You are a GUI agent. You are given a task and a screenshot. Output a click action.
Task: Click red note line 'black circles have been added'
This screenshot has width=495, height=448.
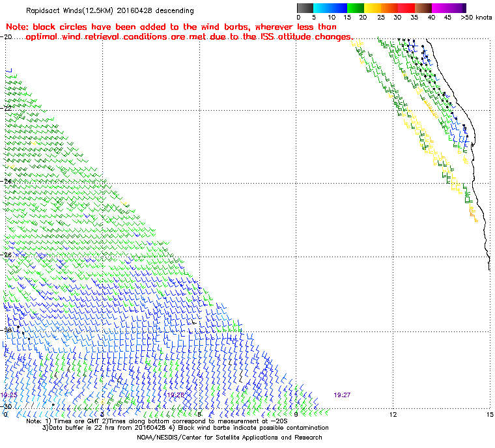171,27
